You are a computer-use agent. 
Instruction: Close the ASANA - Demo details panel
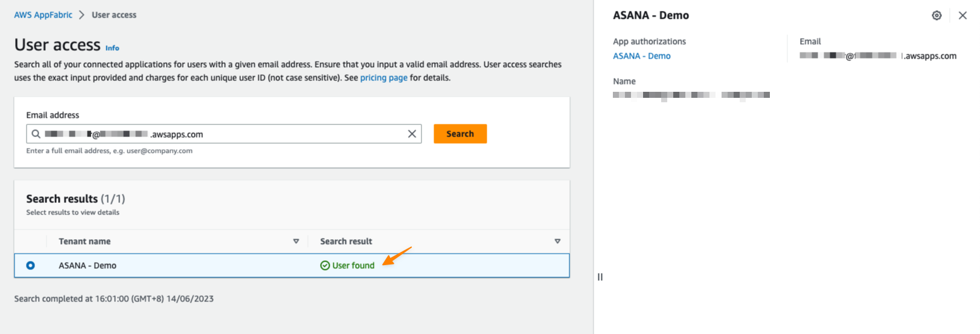tap(962, 16)
